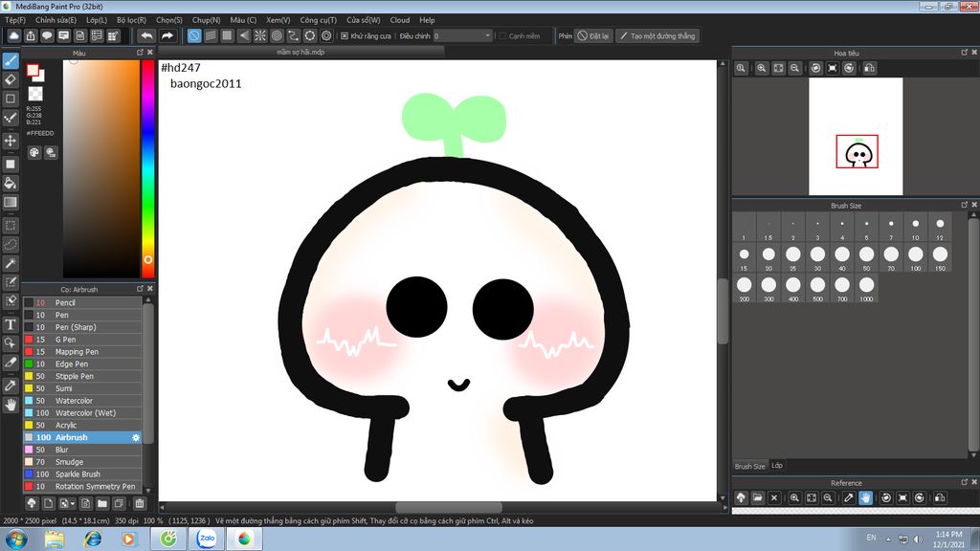Screen dimensions: 980x551
Task: Click the rainbow hue slider bar
Action: tap(148, 168)
